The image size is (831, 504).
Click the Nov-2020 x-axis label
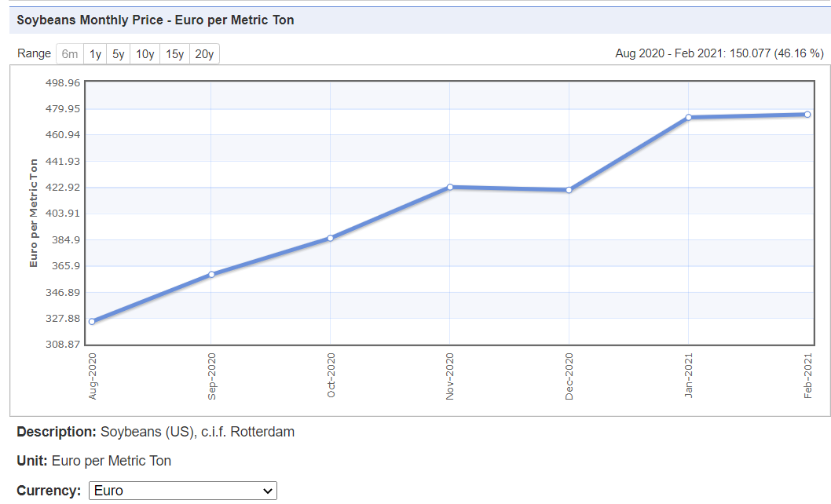[x=450, y=376]
